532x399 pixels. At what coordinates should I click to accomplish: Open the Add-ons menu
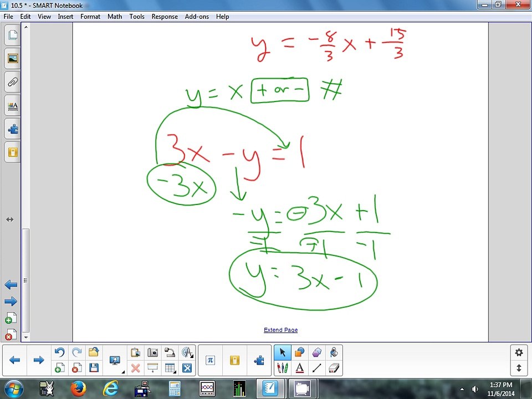pos(197,16)
